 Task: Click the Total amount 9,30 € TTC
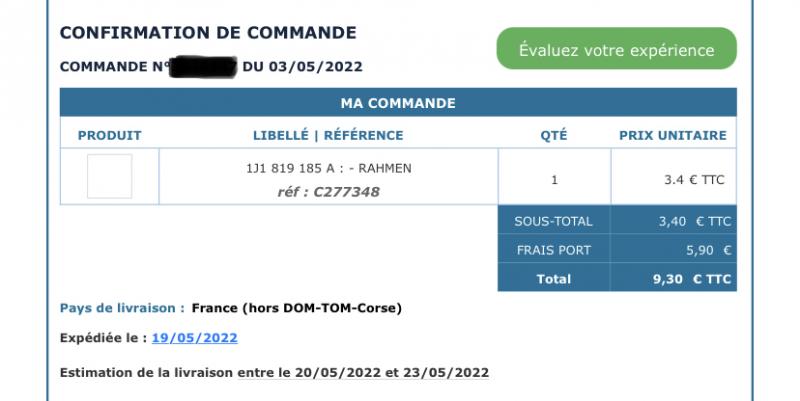(692, 279)
